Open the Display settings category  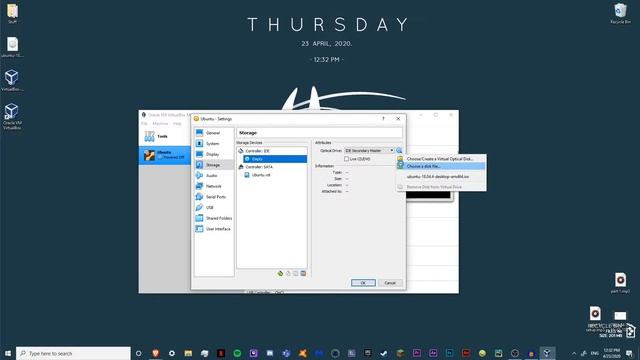coord(213,154)
